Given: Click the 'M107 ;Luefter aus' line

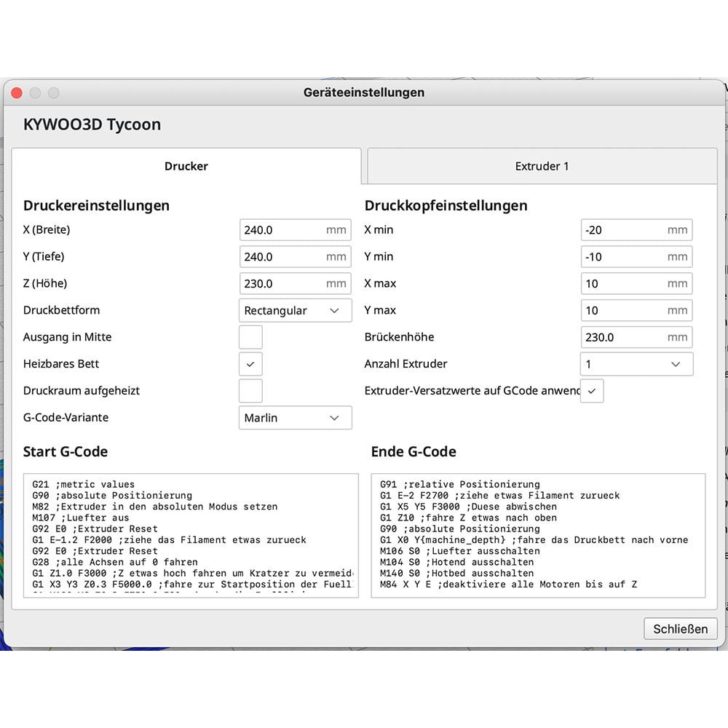Looking at the screenshot, I should (x=81, y=518).
